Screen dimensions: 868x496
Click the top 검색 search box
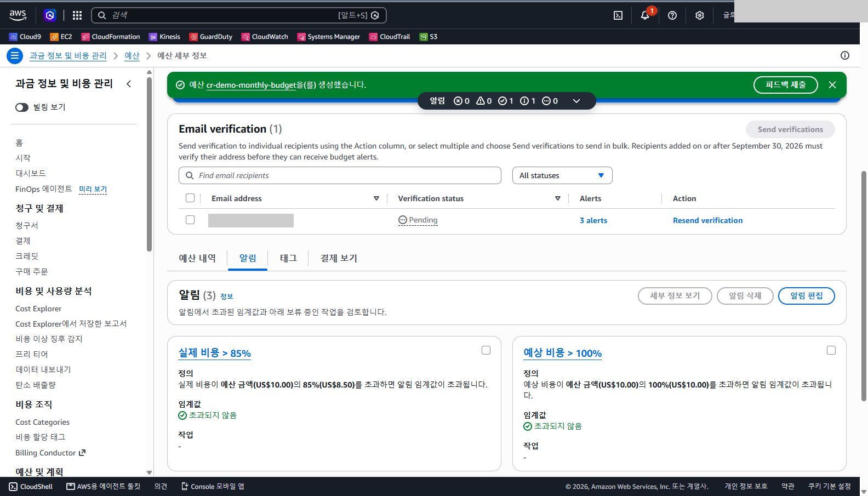click(239, 15)
